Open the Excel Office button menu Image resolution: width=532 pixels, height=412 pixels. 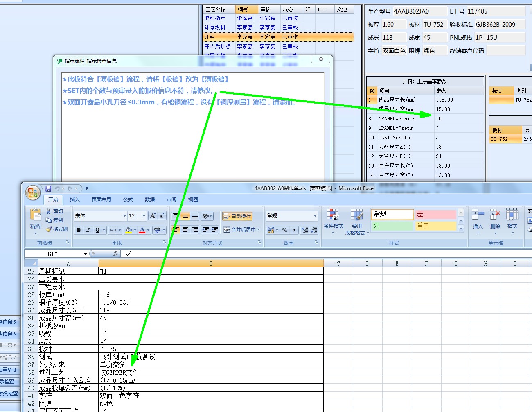coord(33,192)
